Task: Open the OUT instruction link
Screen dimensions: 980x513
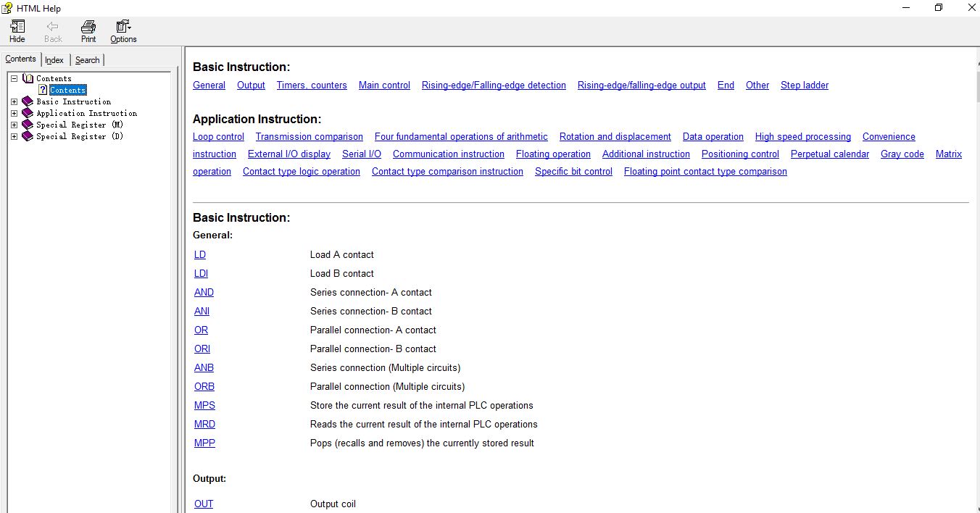Action: click(204, 504)
